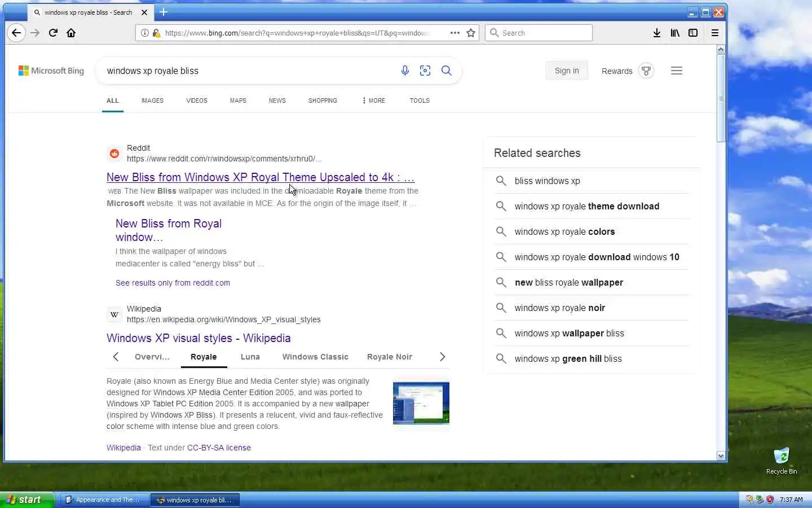Viewport: 812px width, 508px height.
Task: Select the Royale Noir section tab
Action: pyautogui.click(x=390, y=357)
